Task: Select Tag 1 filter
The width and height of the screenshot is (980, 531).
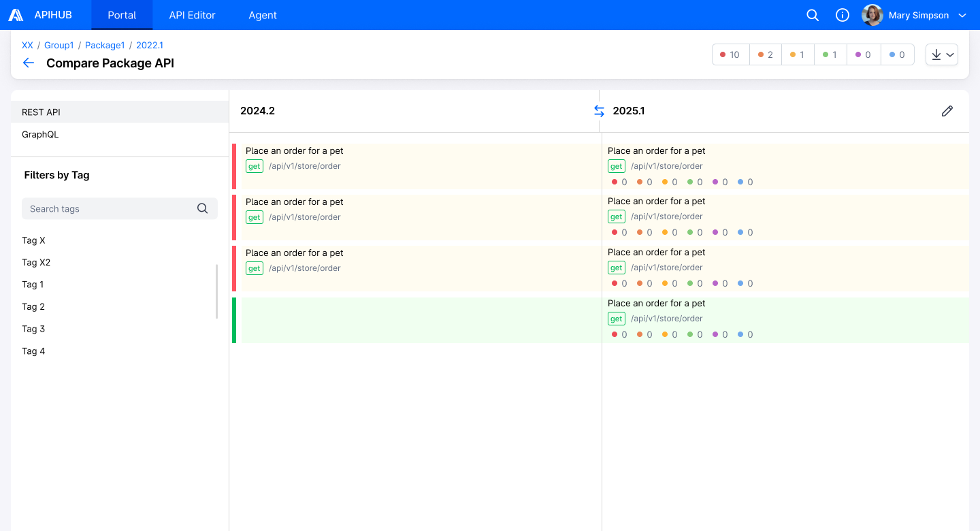Action: click(x=33, y=285)
